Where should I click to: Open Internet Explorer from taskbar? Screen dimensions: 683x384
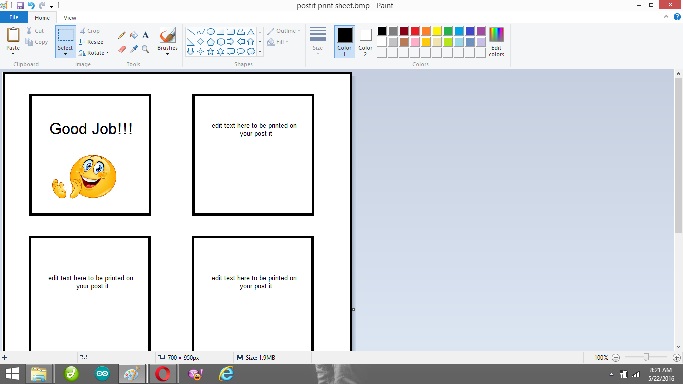[x=226, y=374]
